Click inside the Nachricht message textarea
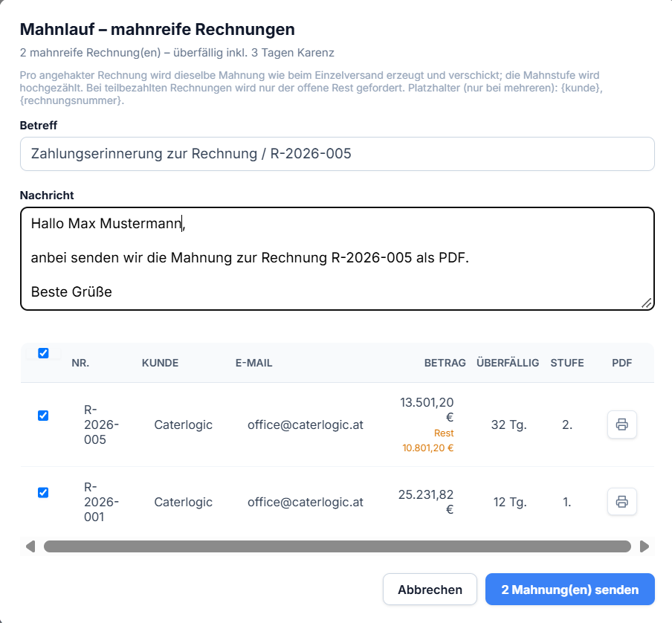Viewport: 672px width, 623px height. tap(337, 259)
